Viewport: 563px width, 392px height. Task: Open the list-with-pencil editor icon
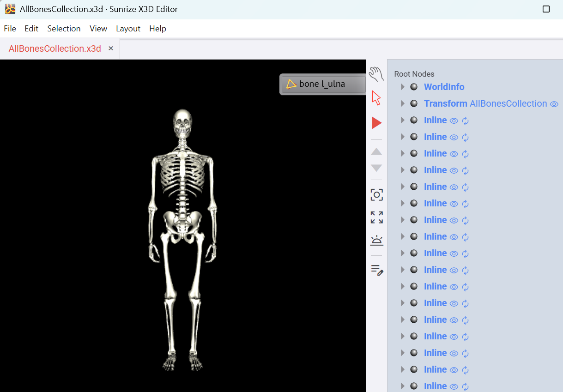click(x=377, y=270)
